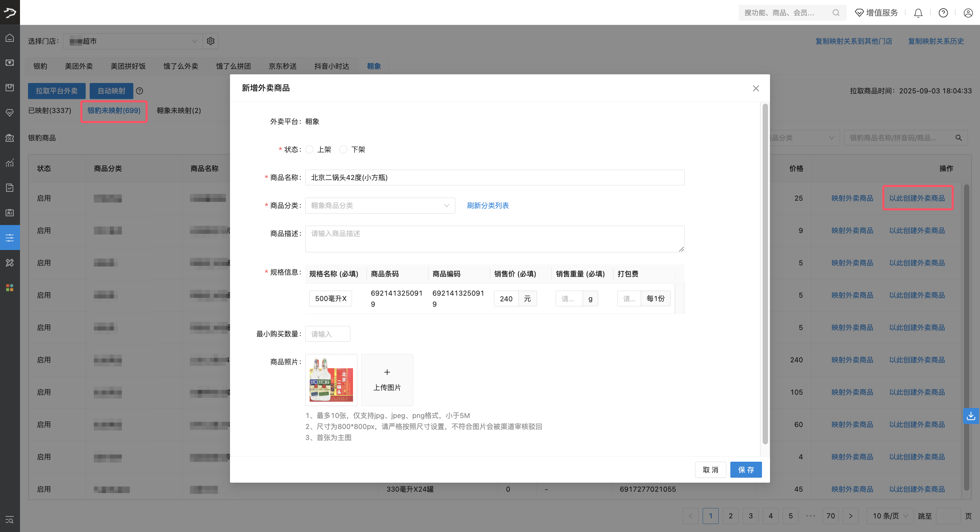Click the settings gear beside the store selector
Viewport: 980px width, 532px height.
click(210, 41)
